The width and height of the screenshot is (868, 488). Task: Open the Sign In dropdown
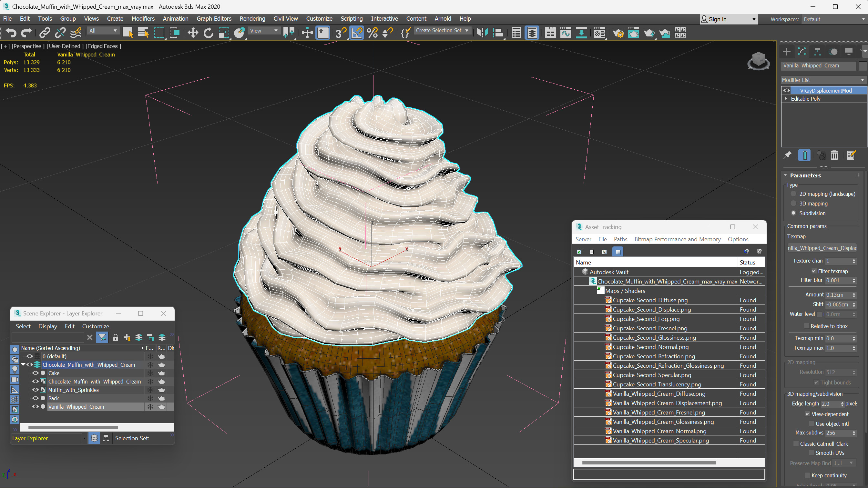729,19
